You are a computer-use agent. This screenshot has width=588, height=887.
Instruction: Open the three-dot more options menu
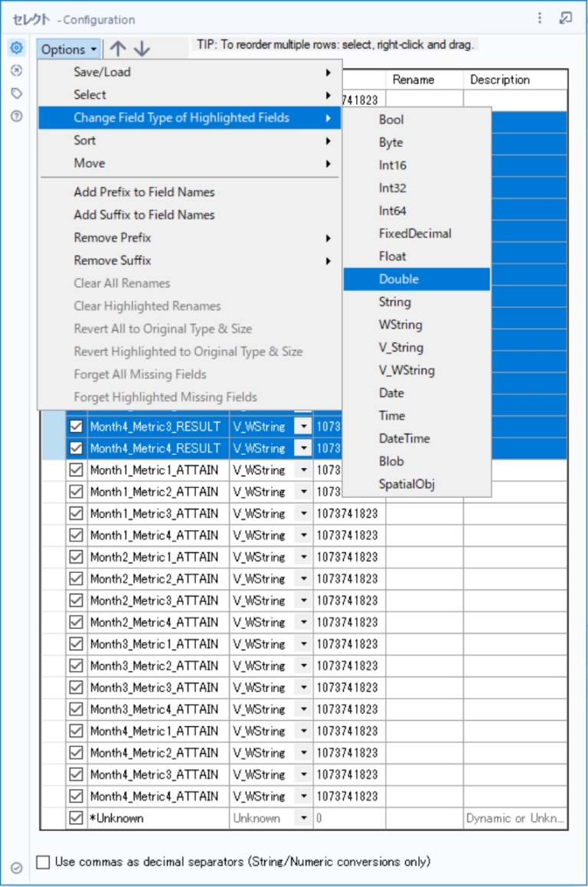tap(539, 18)
